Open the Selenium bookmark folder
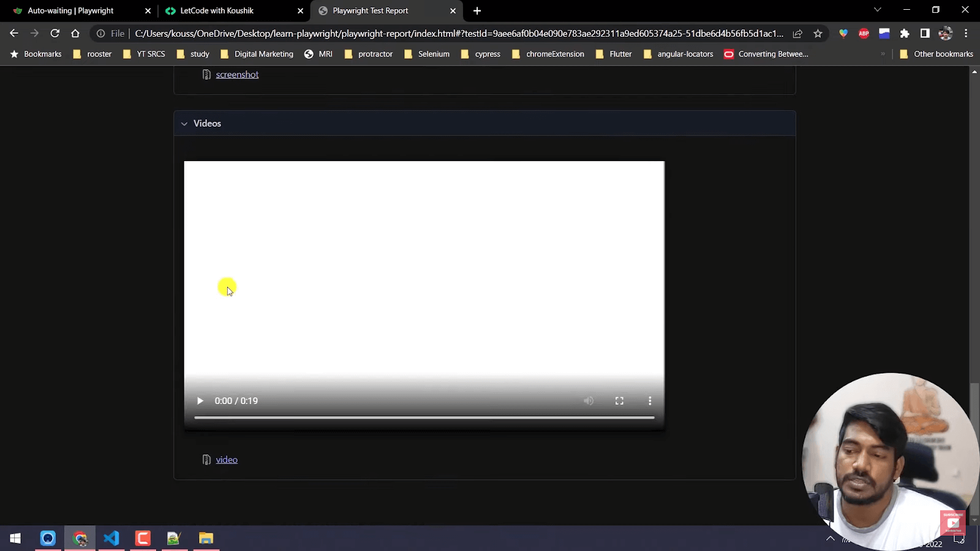This screenshot has width=980, height=551. pos(427,54)
